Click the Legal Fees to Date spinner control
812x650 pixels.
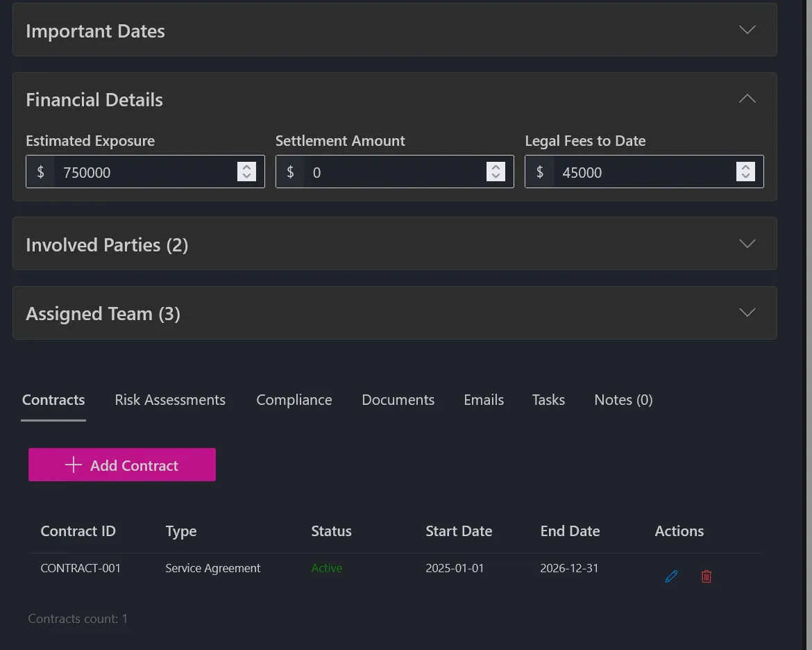(745, 172)
